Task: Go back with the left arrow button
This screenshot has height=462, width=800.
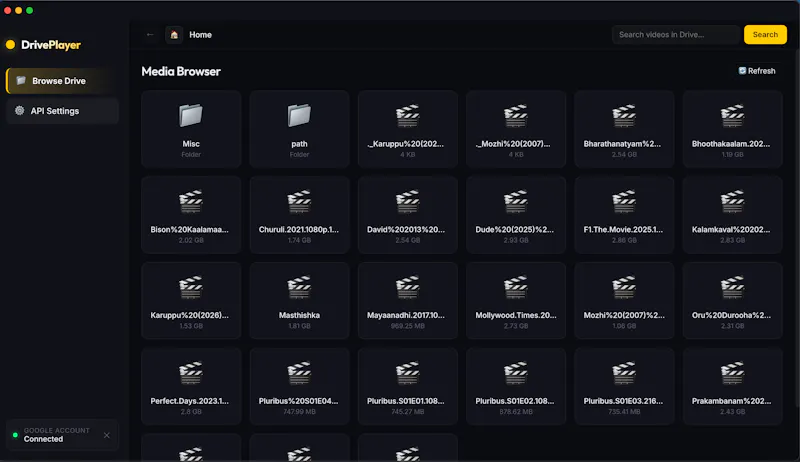Action: point(150,35)
